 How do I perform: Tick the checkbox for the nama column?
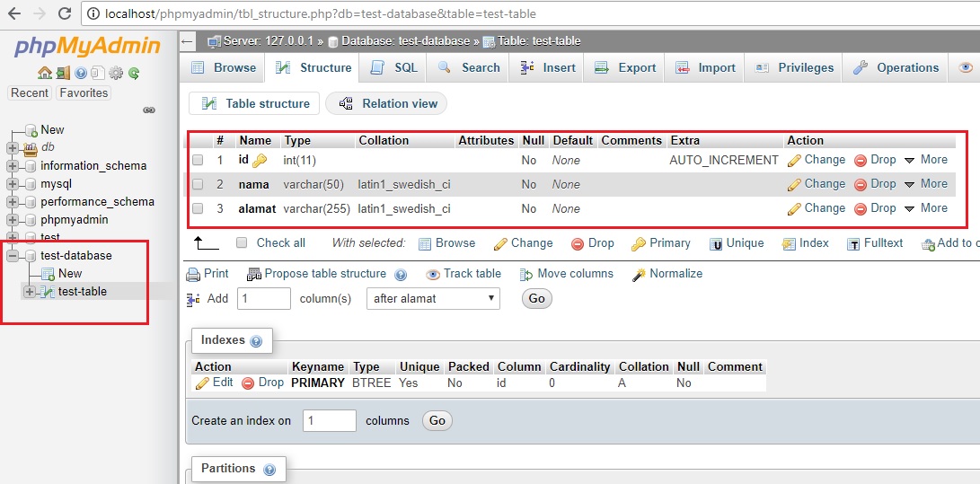pyautogui.click(x=198, y=185)
